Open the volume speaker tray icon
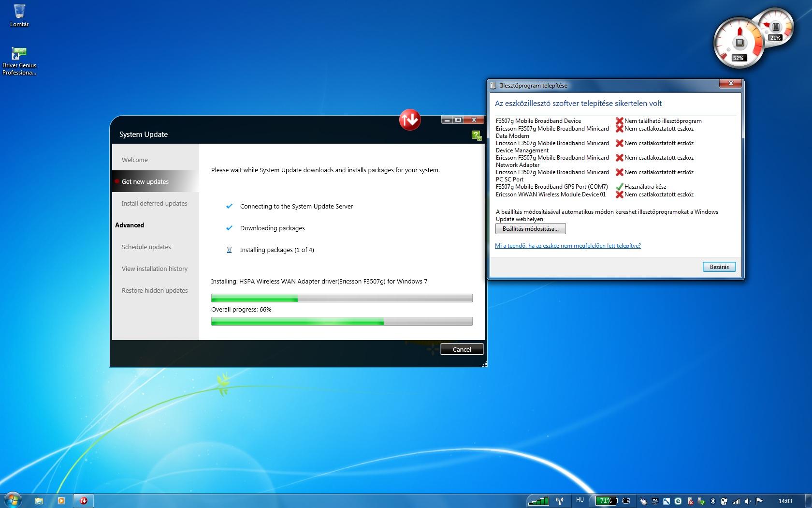The height and width of the screenshot is (508, 812). coord(748,501)
